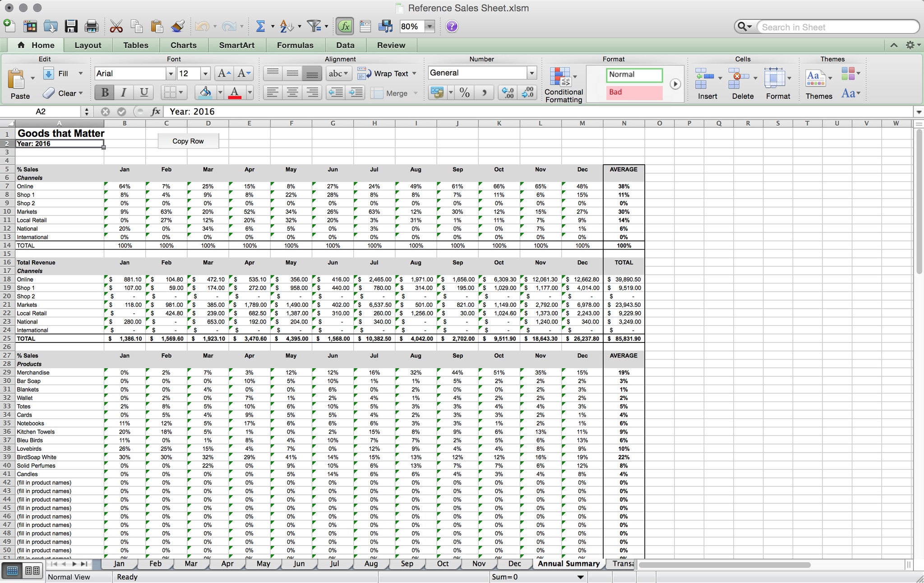This screenshot has height=583, width=924.
Task: Toggle Bold formatting
Action: coord(105,93)
